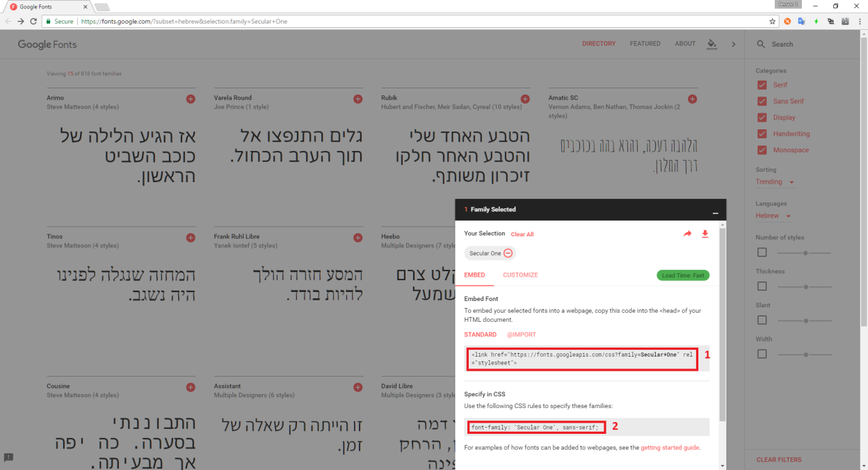868x470 pixels.
Task: Uncheck the Serif category
Action: pyautogui.click(x=762, y=85)
